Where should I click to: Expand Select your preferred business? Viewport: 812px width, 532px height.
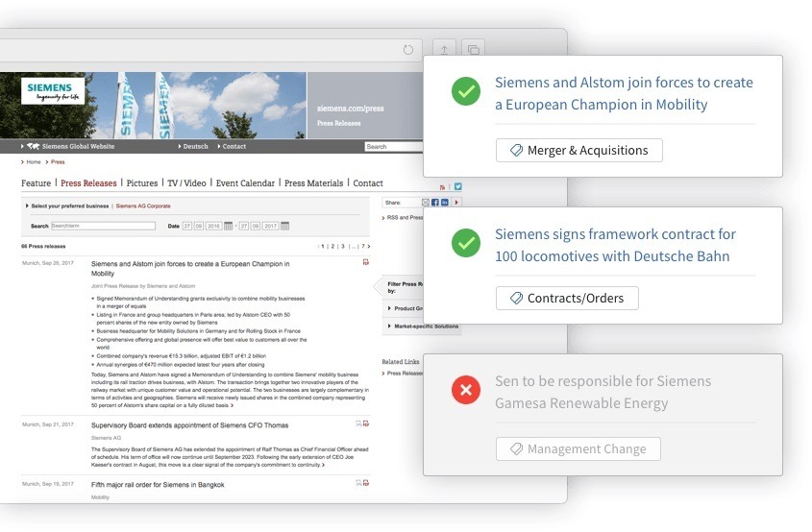67,206
